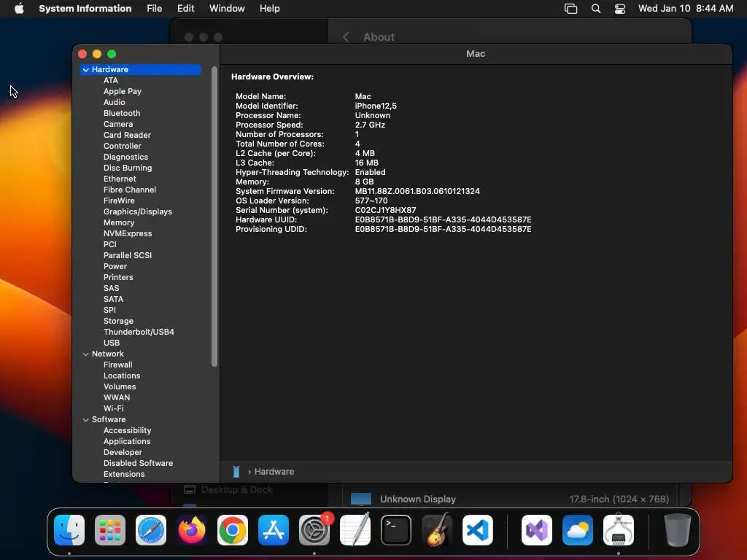Viewport: 747px width, 560px height.
Task: Select Wi-Fi under Network
Action: [x=113, y=408]
